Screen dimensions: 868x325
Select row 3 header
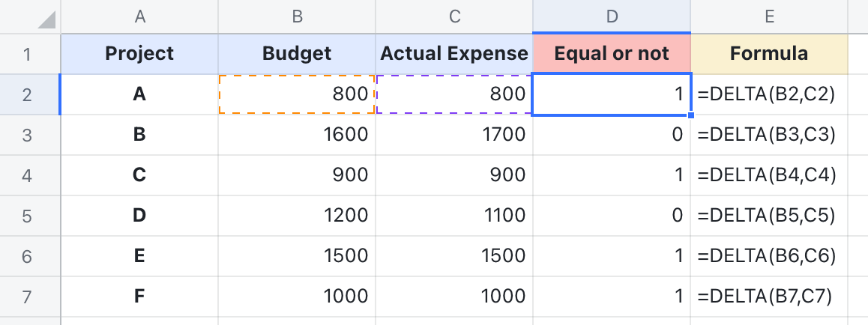tap(28, 135)
